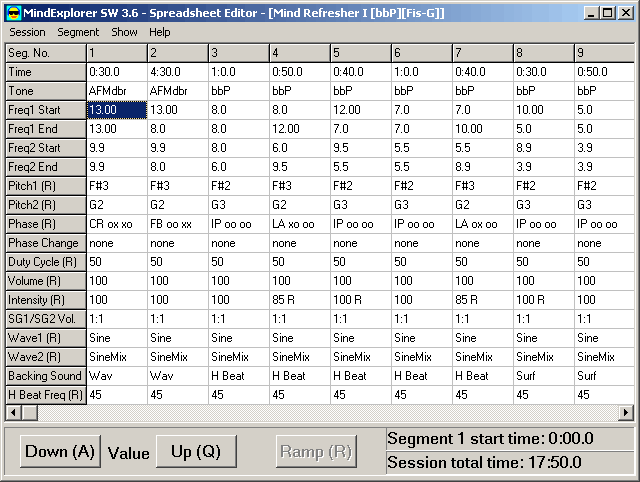Select the SG1/SG2 Vol. row header
The image size is (640, 482).
tap(46, 319)
